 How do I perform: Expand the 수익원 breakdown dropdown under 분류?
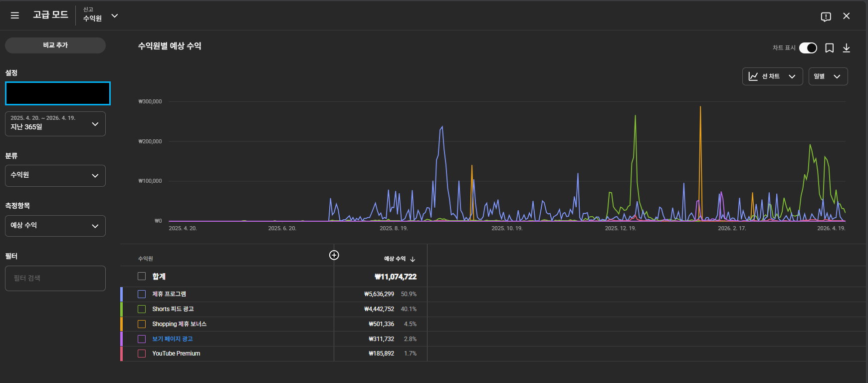(x=55, y=175)
